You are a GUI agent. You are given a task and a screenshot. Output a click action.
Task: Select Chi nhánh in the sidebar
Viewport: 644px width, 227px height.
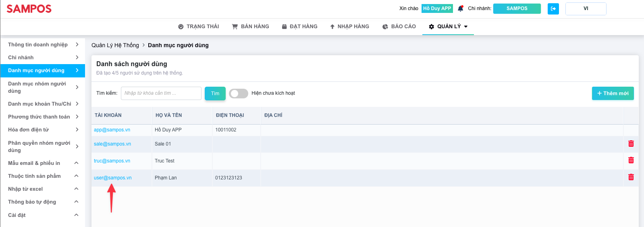(42, 58)
